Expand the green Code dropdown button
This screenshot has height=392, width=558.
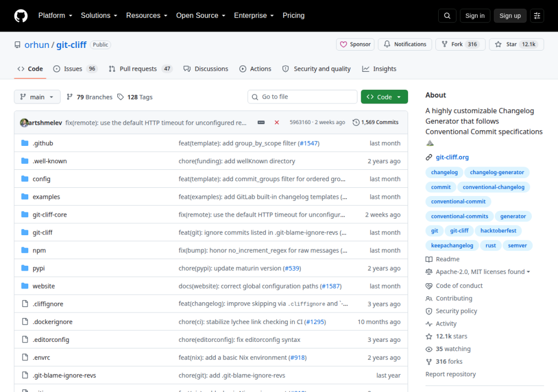[384, 97]
